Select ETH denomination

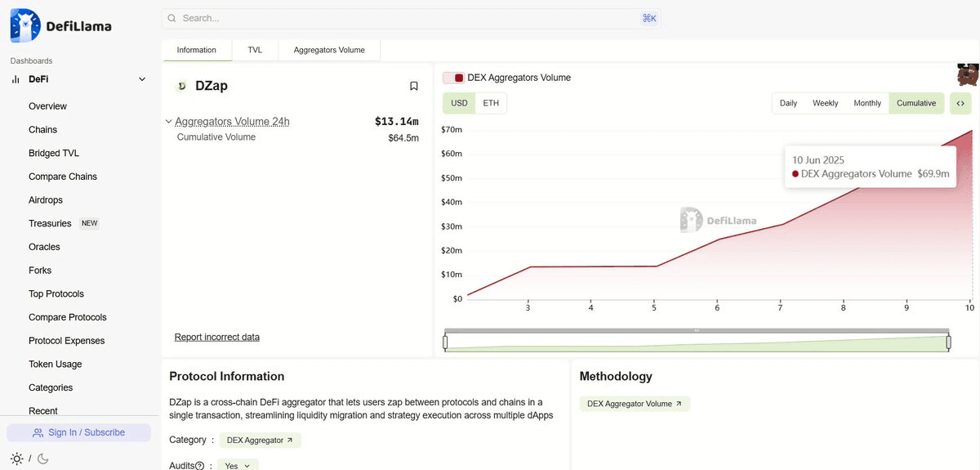tap(491, 103)
